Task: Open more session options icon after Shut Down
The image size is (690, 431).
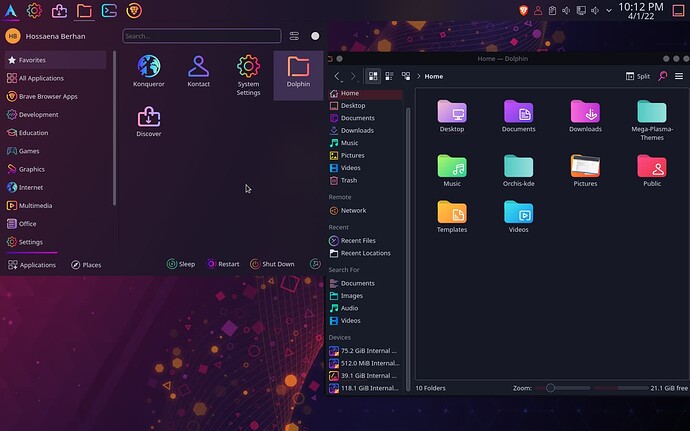Action: (315, 264)
